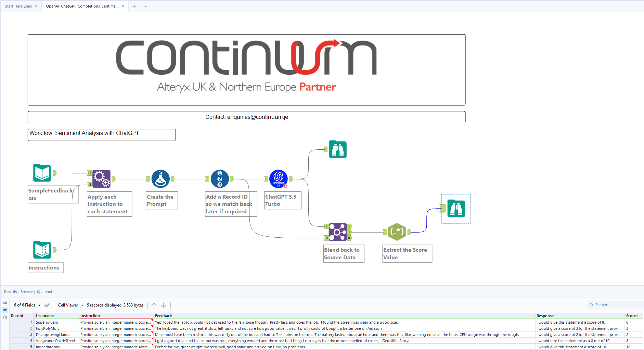The height and width of the screenshot is (350, 644).
Task: Select the Create the Prompt Formula tool
Action: (160, 178)
